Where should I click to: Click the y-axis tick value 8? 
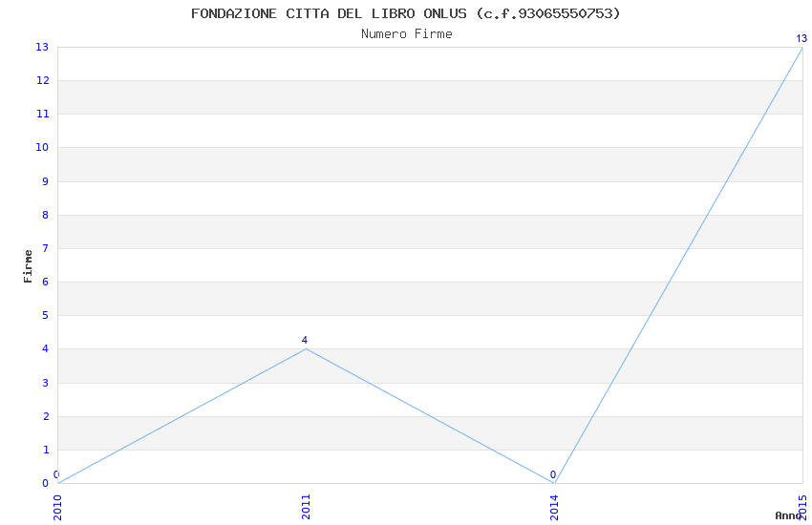pyautogui.click(x=46, y=215)
